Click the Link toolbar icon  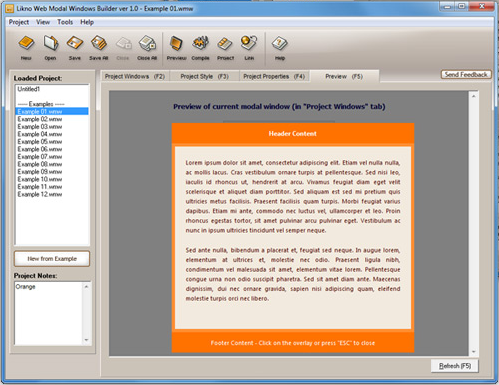coord(249,48)
